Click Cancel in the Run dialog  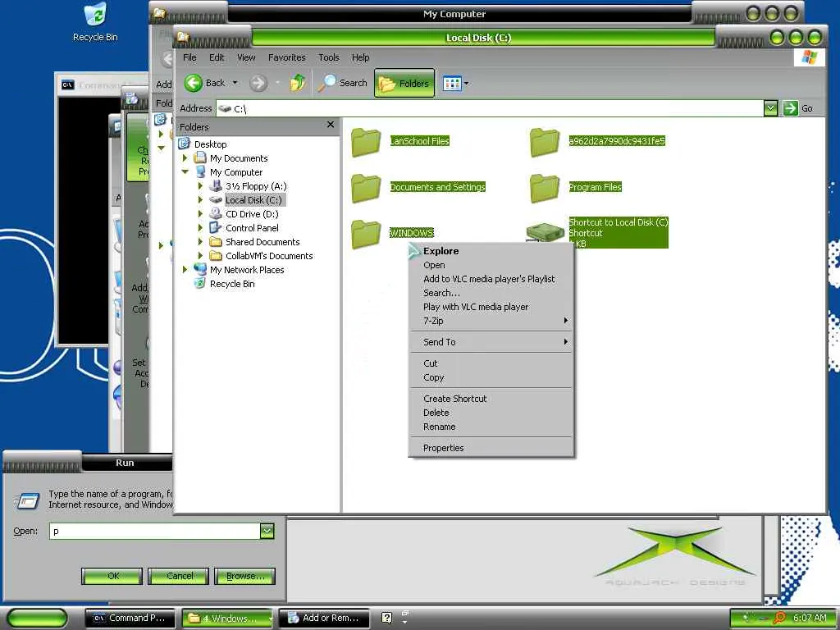coord(178,576)
